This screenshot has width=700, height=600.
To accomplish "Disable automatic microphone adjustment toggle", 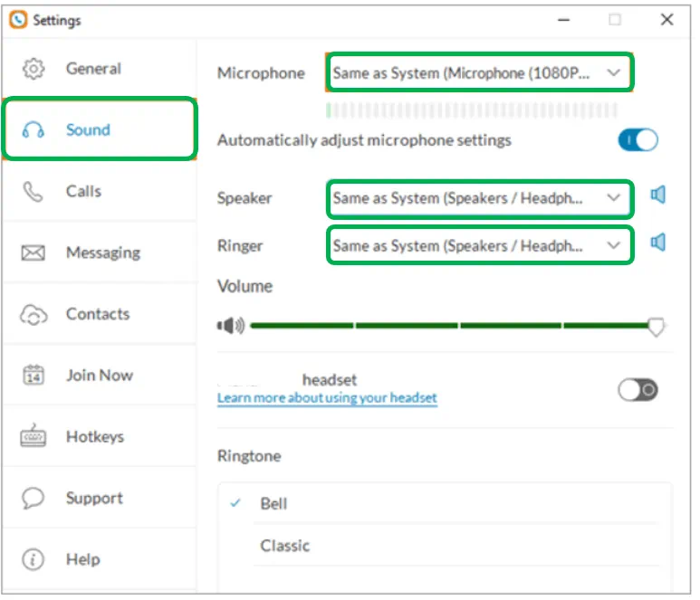I will click(638, 140).
